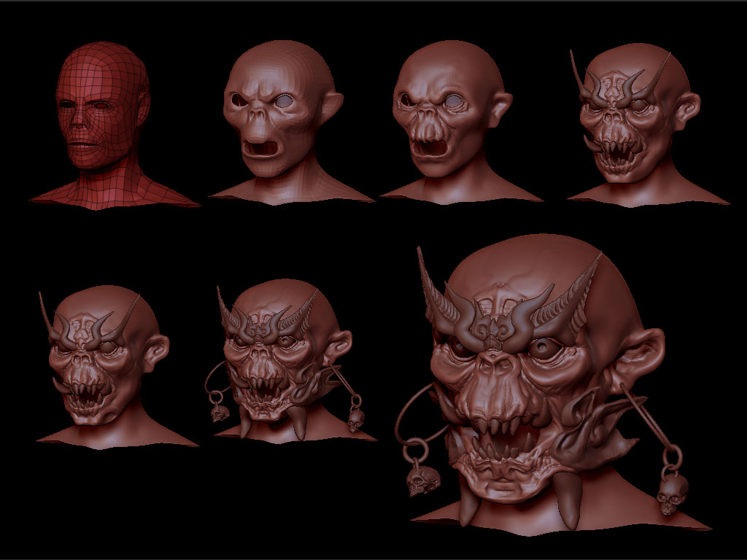The image size is (747, 560).
Task: Select the bottom-row horned head without earrings
Action: click(x=117, y=367)
